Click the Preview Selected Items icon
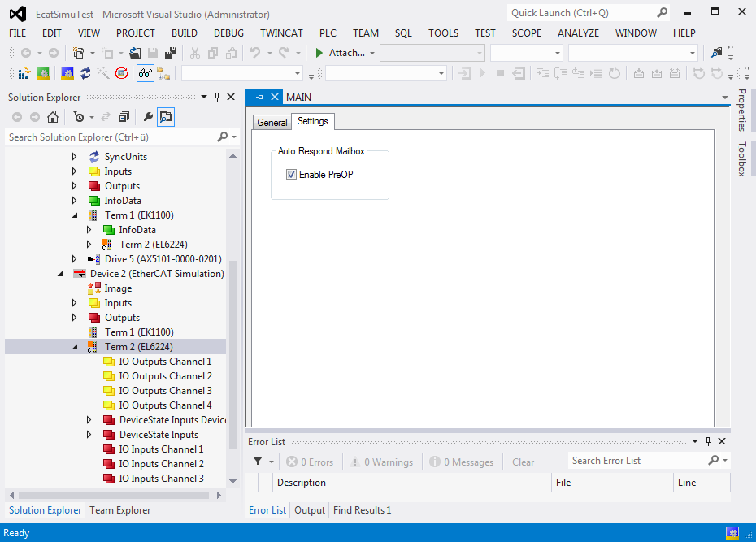The image size is (756, 542). click(166, 117)
